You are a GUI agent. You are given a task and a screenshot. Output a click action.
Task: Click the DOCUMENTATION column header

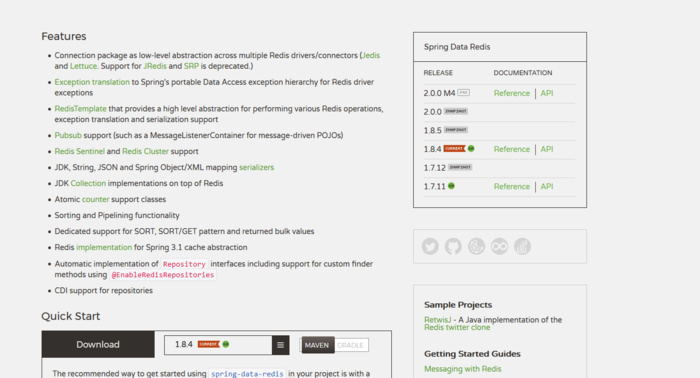pyautogui.click(x=523, y=73)
